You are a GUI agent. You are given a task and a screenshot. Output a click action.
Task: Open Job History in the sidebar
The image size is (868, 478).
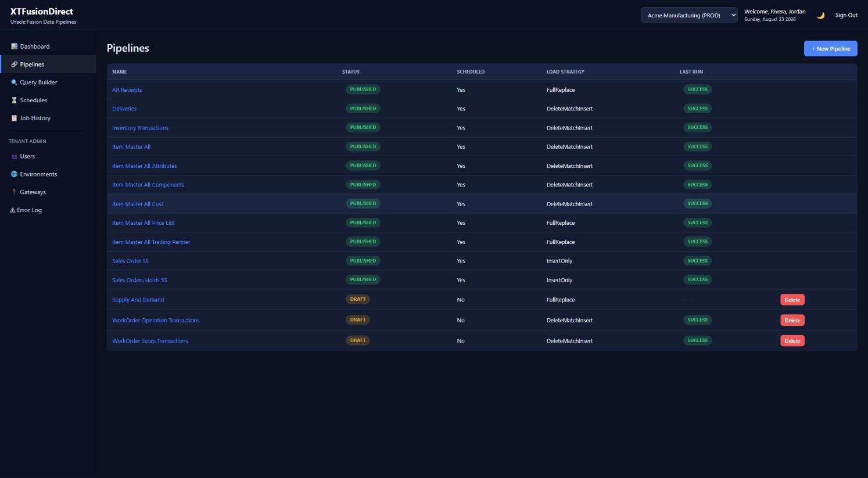point(48,118)
